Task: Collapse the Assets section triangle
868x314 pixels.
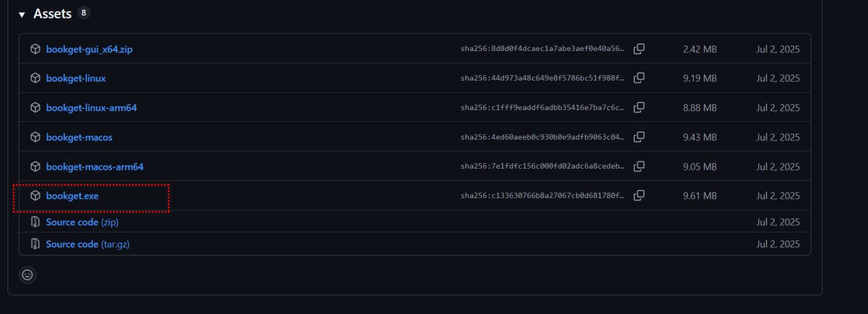Action: coord(22,14)
